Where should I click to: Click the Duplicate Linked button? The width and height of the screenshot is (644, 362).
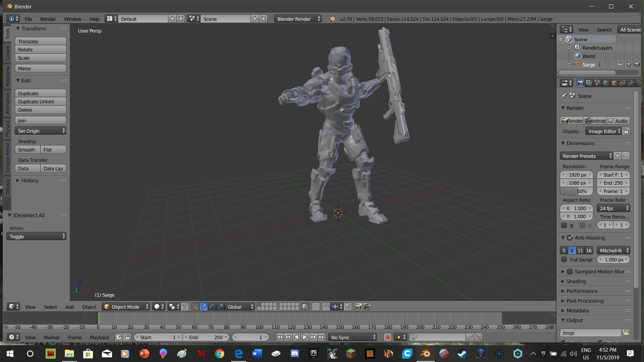pyautogui.click(x=41, y=101)
